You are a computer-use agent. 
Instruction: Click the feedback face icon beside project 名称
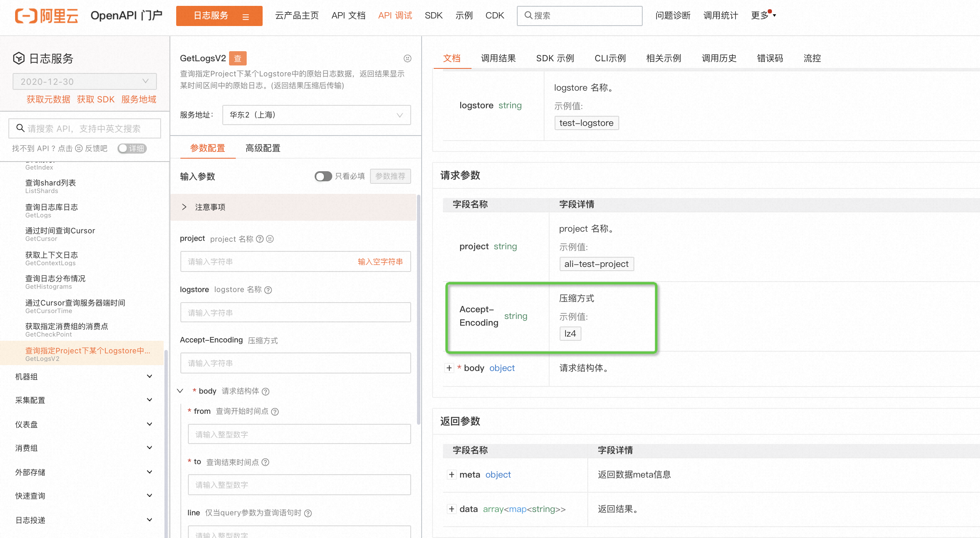pyautogui.click(x=270, y=239)
